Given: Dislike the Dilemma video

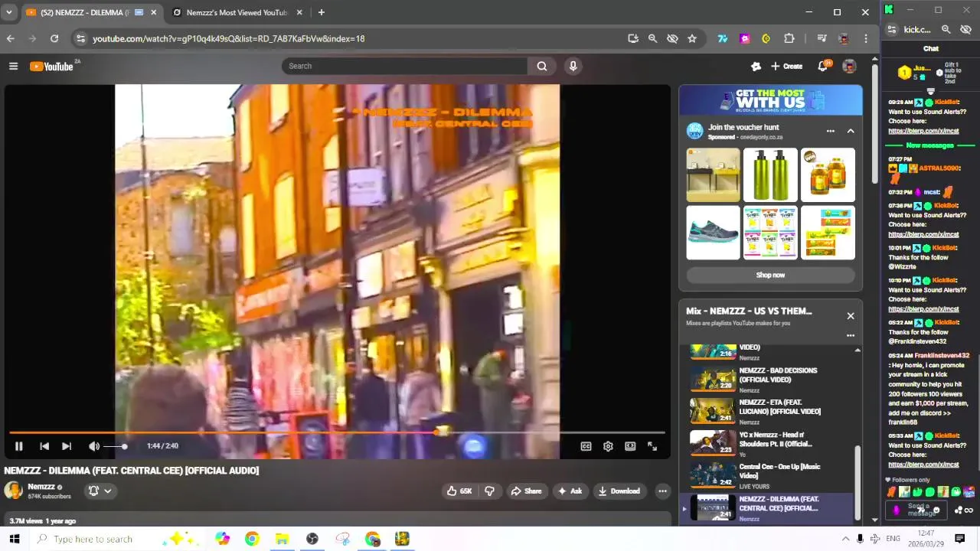Looking at the screenshot, I should coord(489,491).
